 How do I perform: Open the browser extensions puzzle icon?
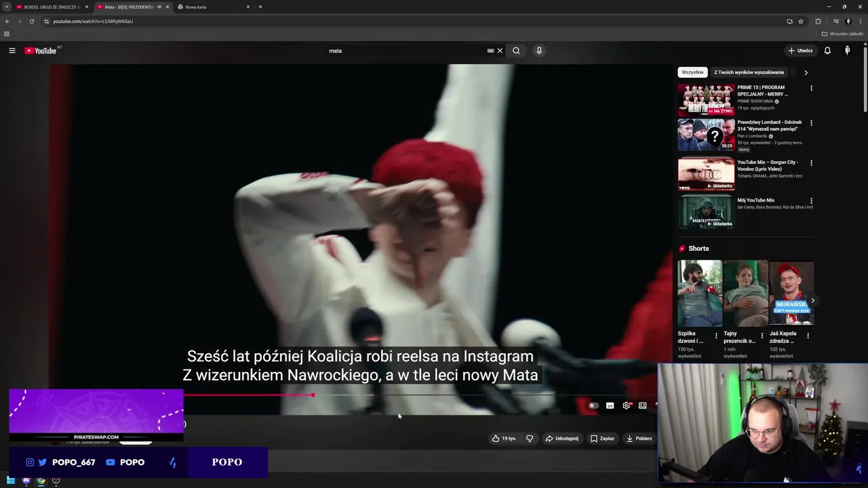pos(818,21)
